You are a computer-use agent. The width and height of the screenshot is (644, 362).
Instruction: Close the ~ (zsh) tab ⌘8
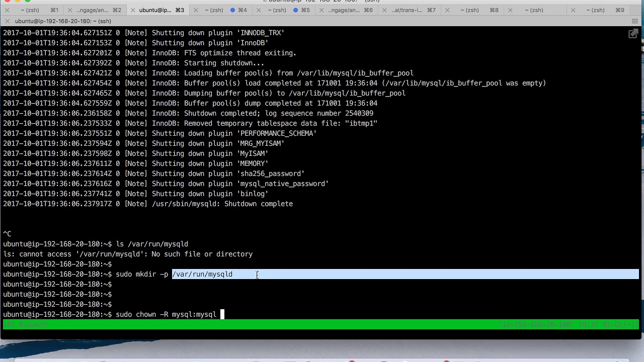447,10
